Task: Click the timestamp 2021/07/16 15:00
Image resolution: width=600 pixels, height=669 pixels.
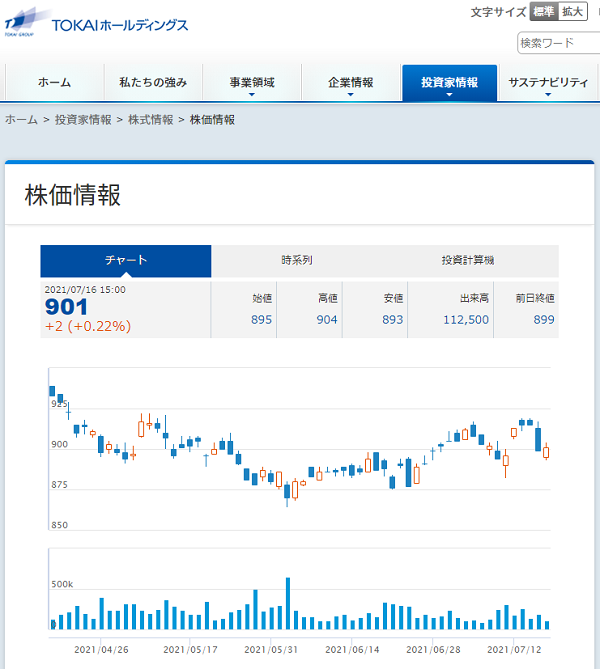Action: click(x=85, y=290)
